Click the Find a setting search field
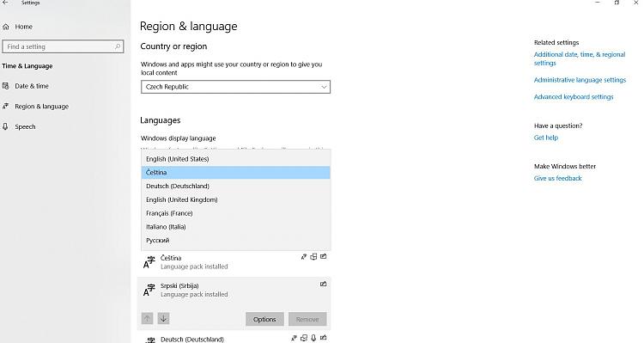This screenshot has height=343, width=644. pos(63,46)
